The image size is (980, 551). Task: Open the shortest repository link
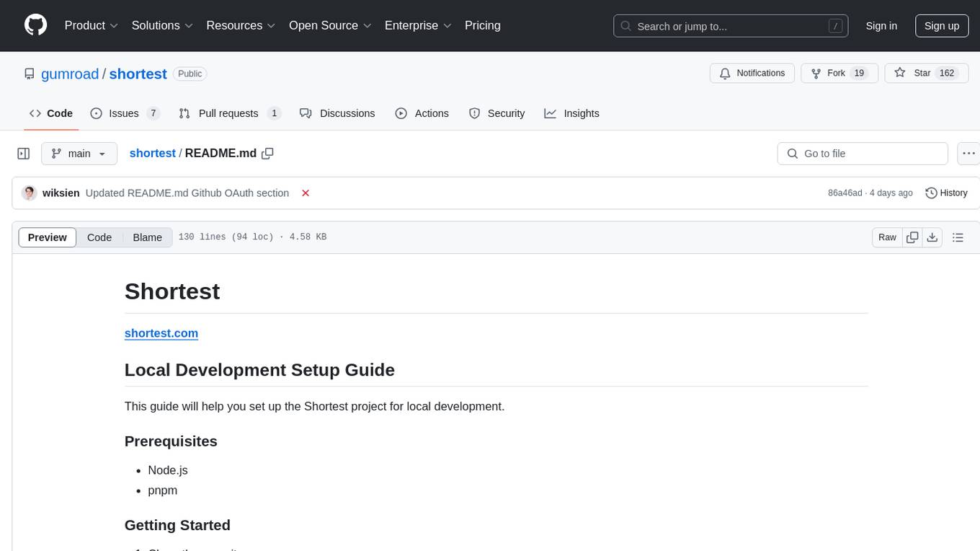click(x=138, y=74)
